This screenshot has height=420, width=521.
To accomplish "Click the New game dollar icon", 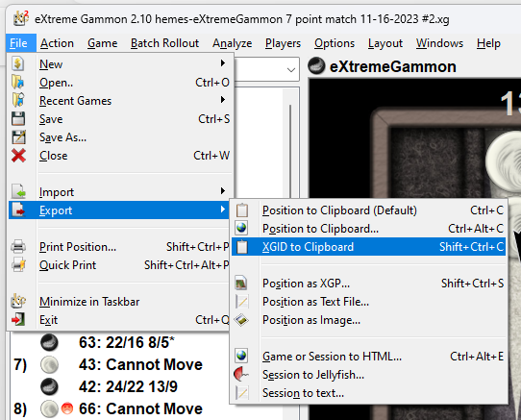I will click(x=18, y=63).
